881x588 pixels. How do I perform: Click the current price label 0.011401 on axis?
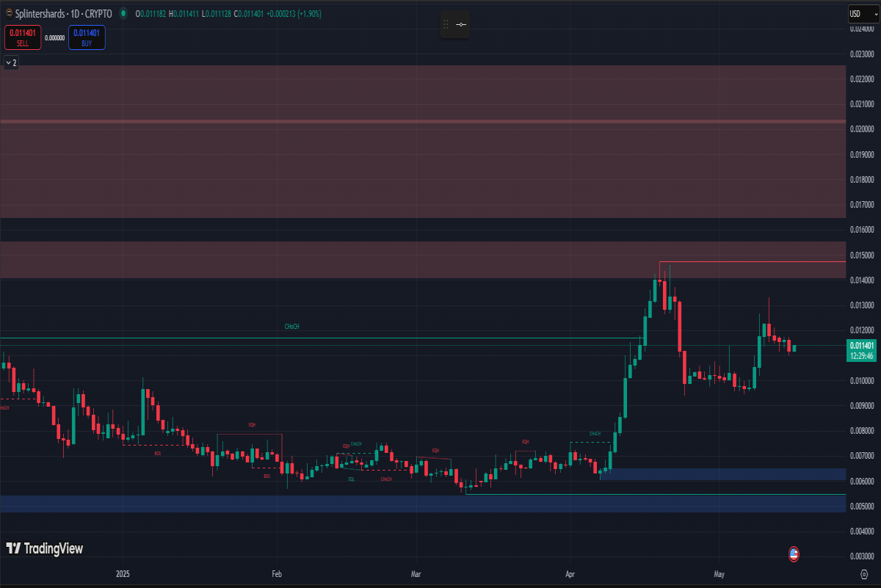[862, 349]
